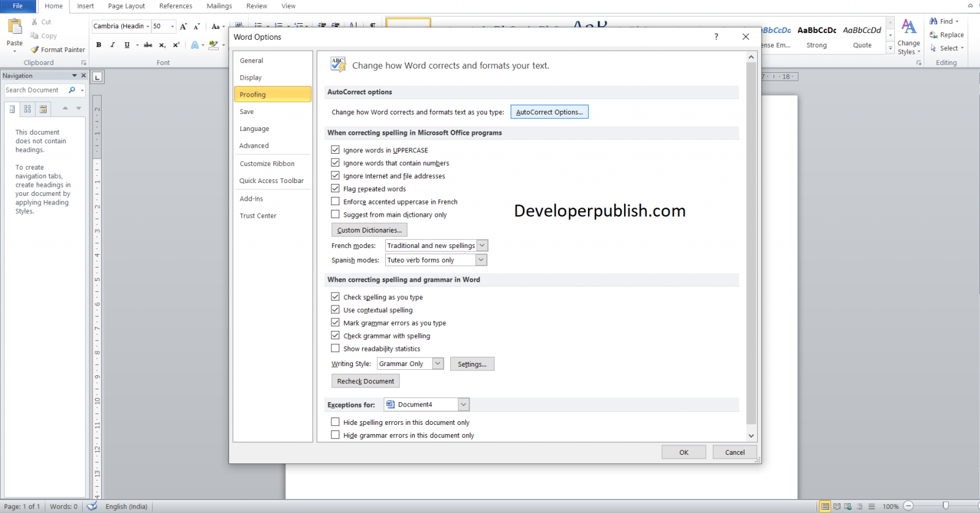Click the Search Document input field

[36, 90]
